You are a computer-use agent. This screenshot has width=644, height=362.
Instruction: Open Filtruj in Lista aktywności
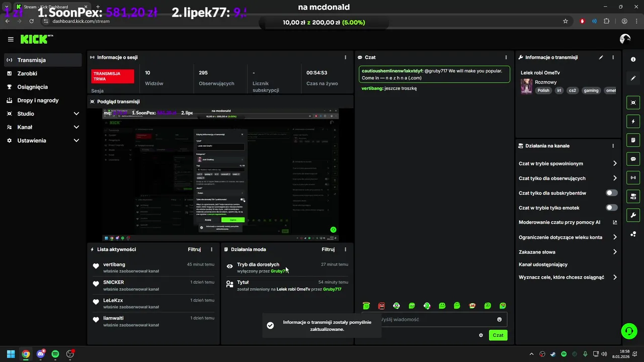point(194,249)
